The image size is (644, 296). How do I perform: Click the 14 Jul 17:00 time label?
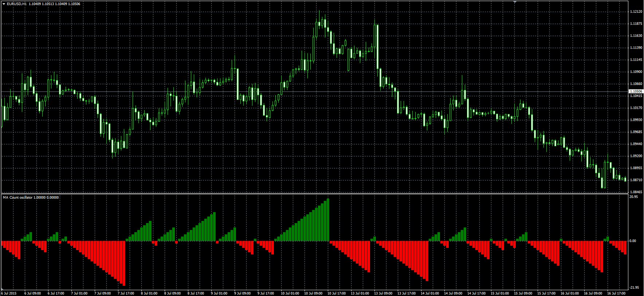(x=476, y=293)
